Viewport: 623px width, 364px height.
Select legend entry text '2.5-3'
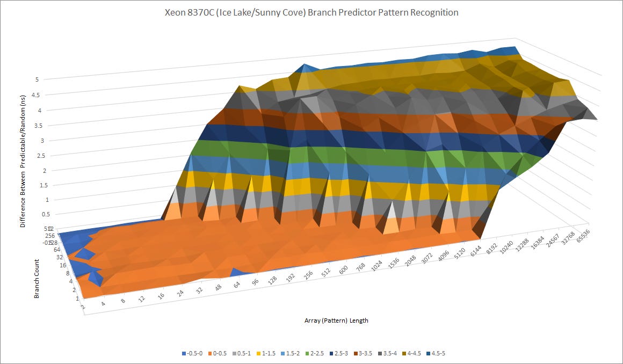click(x=341, y=353)
